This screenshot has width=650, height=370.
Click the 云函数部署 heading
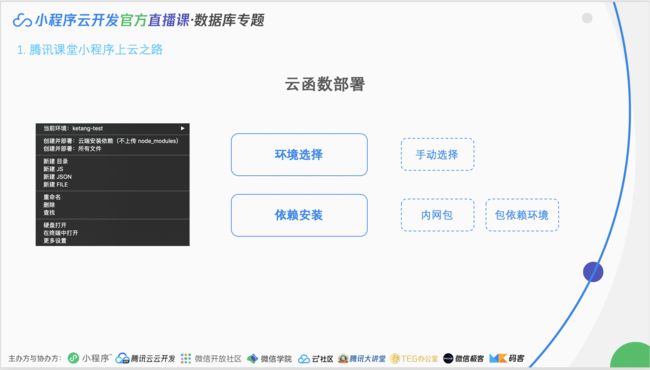point(325,84)
